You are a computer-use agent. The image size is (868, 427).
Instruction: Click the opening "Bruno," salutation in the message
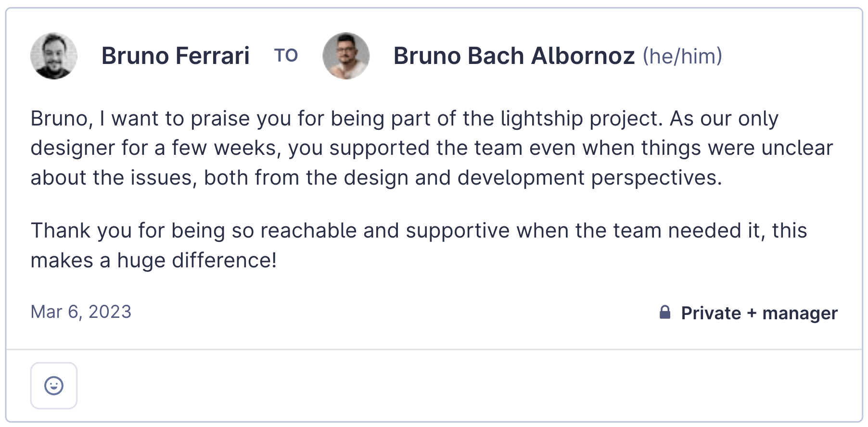62,119
